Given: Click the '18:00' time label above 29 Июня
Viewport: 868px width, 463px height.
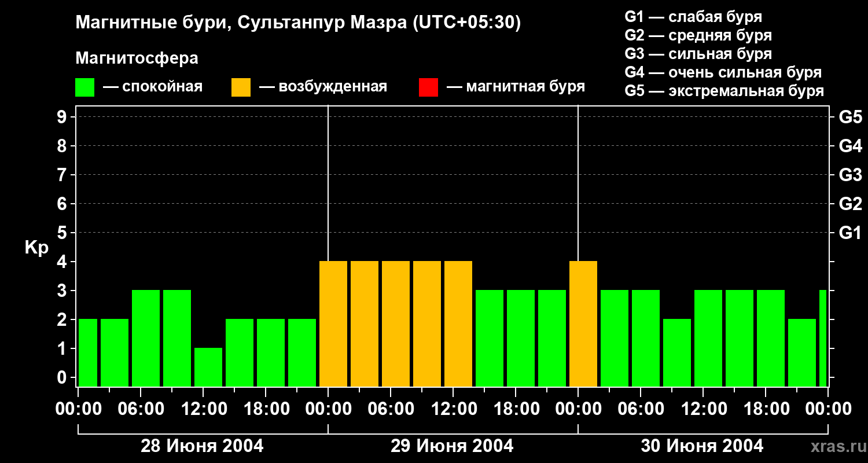Looking at the screenshot, I should pos(516,409).
